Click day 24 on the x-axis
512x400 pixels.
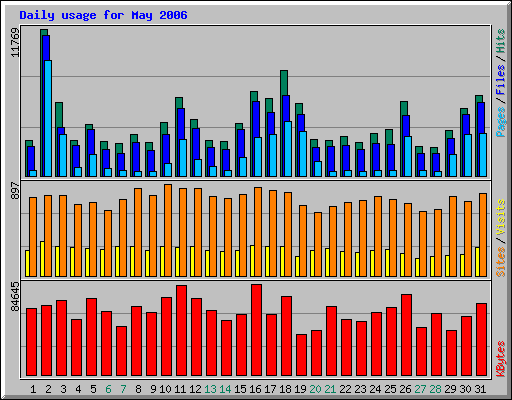click(x=375, y=389)
